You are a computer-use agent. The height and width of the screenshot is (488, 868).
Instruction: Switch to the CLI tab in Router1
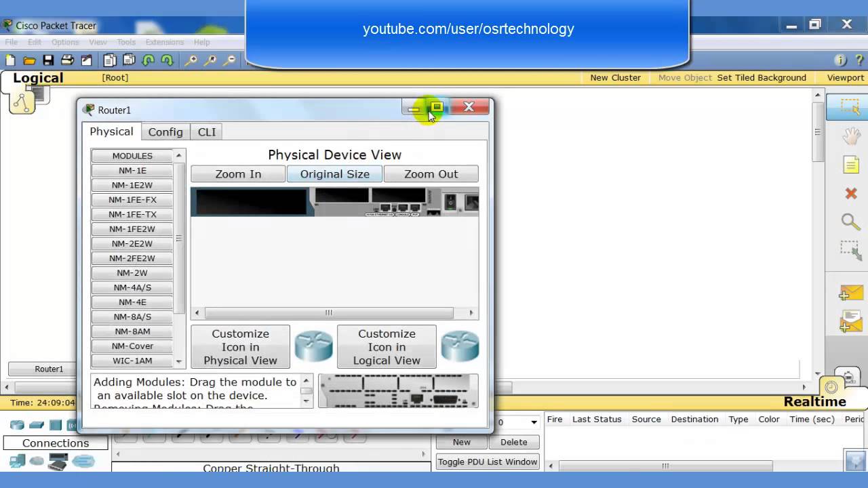point(207,132)
